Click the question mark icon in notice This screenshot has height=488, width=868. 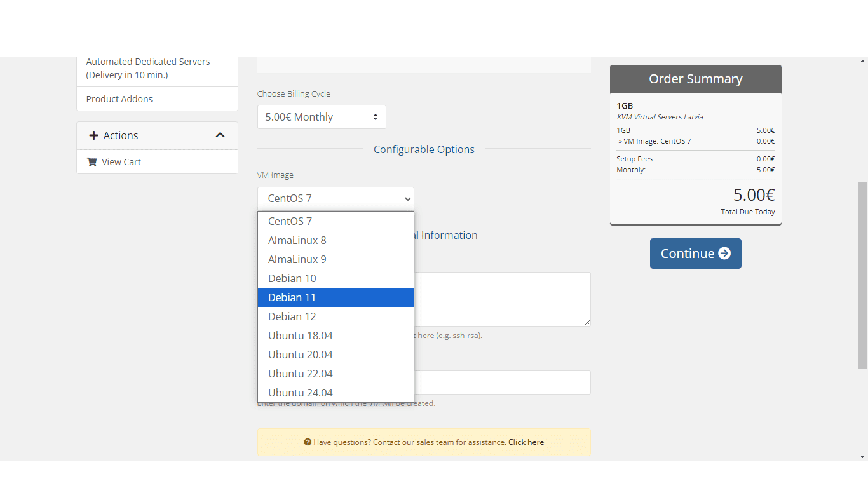pyautogui.click(x=308, y=442)
